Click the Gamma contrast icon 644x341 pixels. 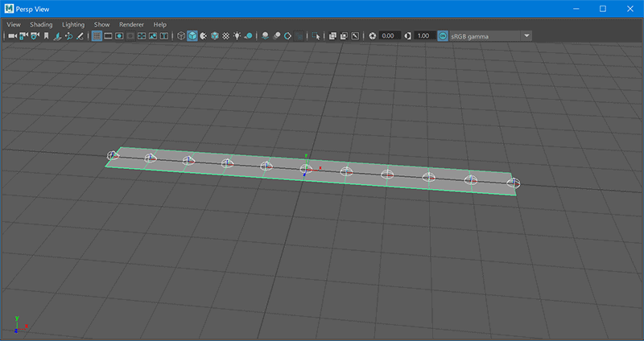pyautogui.click(x=407, y=36)
